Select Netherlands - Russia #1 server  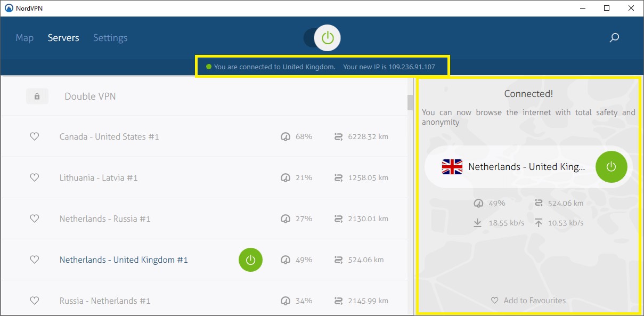pyautogui.click(x=105, y=218)
